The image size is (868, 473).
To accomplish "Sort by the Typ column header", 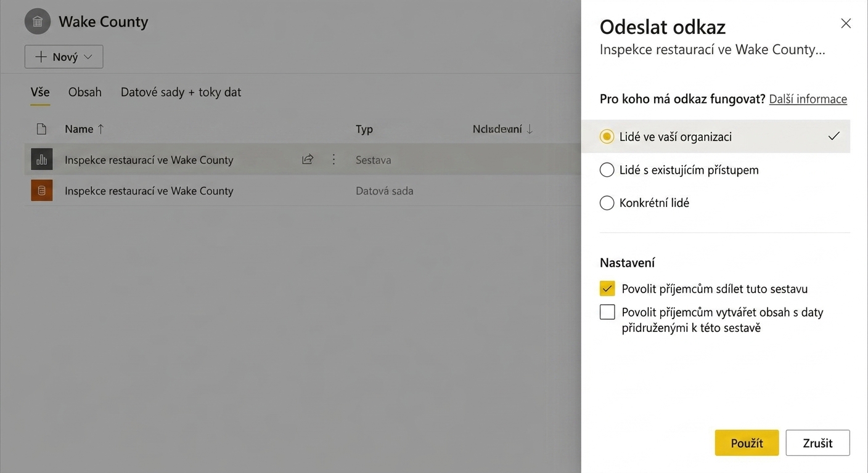I will coord(364,129).
